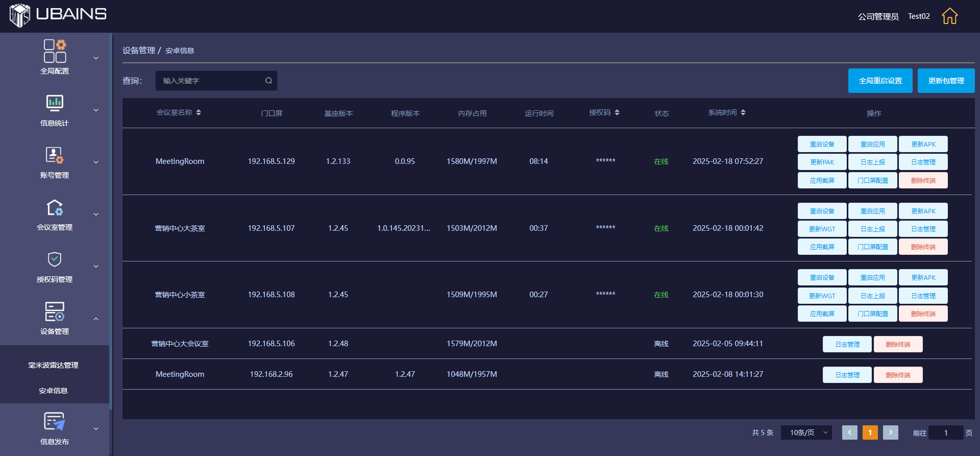Click 设备管理 breadcrumb link
Screen dimensions: 980x456
point(139,50)
